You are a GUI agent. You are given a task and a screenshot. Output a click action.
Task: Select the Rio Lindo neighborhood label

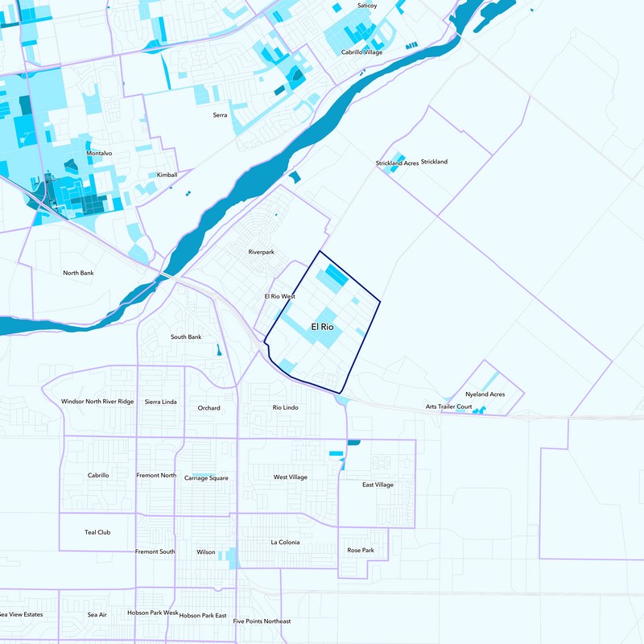click(285, 408)
